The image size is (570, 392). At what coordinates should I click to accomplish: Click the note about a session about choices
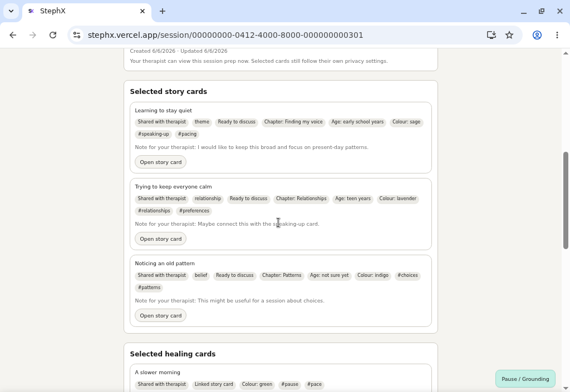pos(229,301)
